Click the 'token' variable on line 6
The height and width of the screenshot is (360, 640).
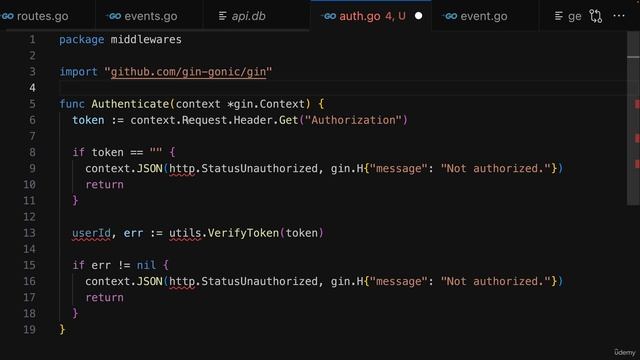click(88, 120)
